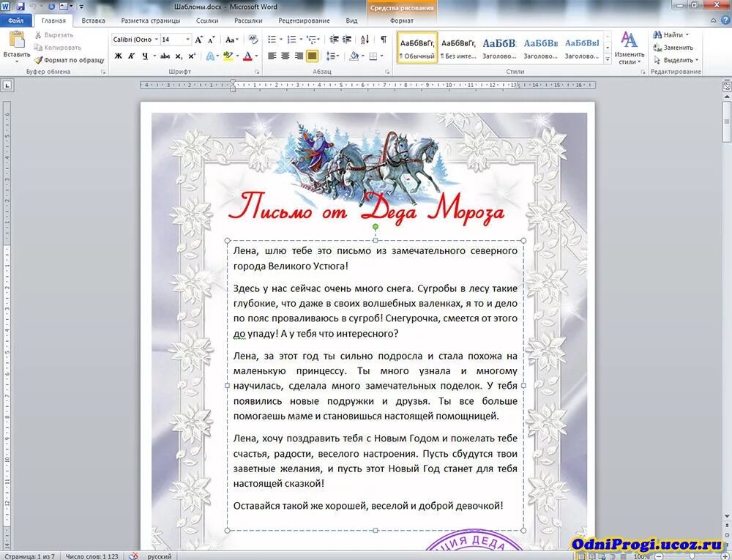Click the multilevel list icon
The width and height of the screenshot is (732, 560).
pyautogui.click(x=311, y=40)
